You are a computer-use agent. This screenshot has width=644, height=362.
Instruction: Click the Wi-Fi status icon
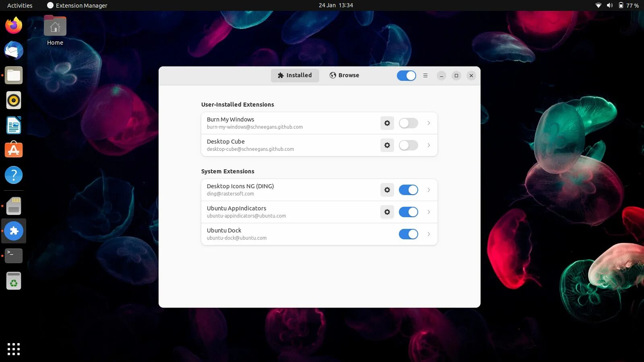[x=599, y=6]
